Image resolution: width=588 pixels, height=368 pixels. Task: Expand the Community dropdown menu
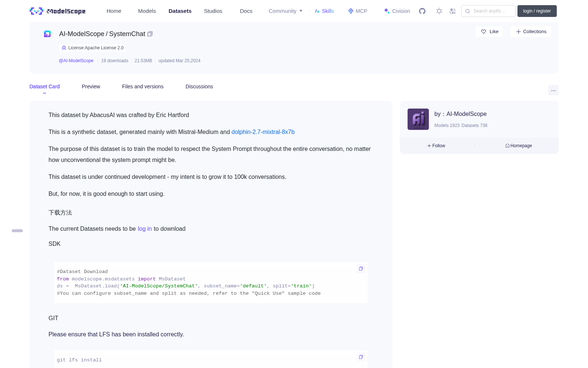[286, 11]
